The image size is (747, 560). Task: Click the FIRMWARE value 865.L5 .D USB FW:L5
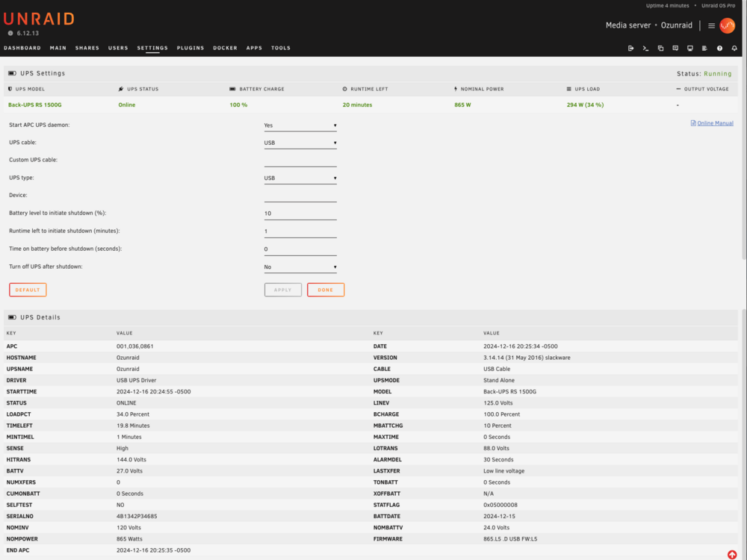point(510,539)
